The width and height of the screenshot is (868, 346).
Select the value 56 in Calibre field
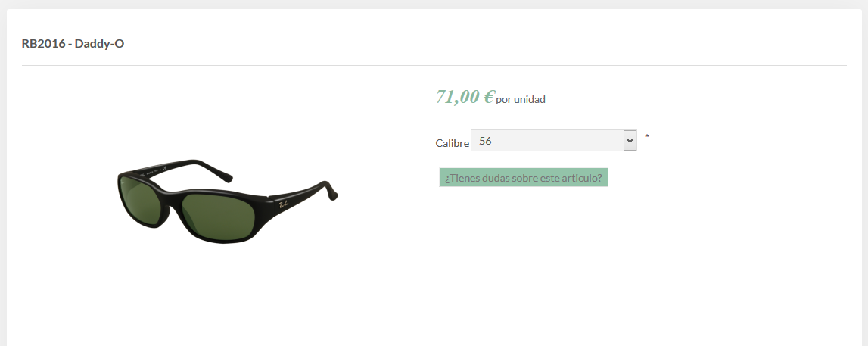(485, 141)
